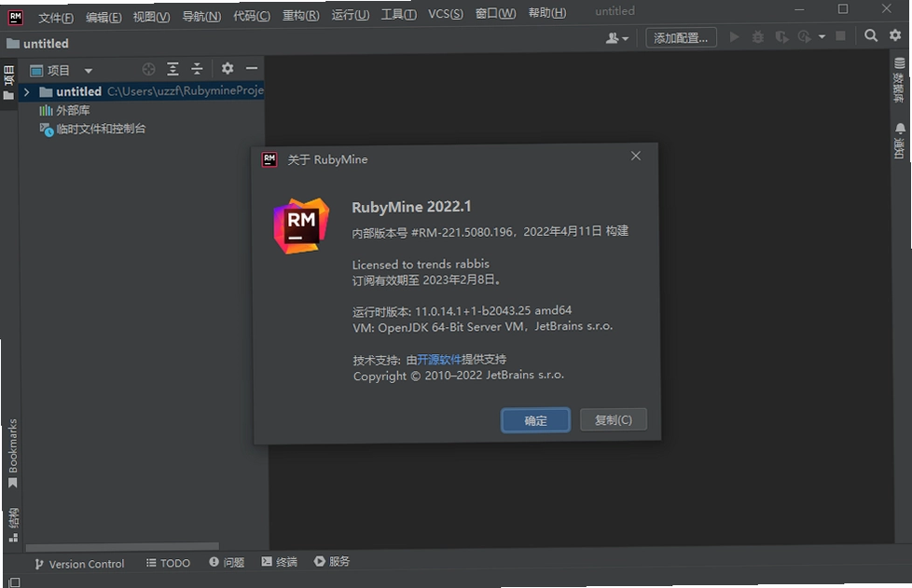Open the 导航(N) menu
The height and width of the screenshot is (588, 912).
coord(201,16)
